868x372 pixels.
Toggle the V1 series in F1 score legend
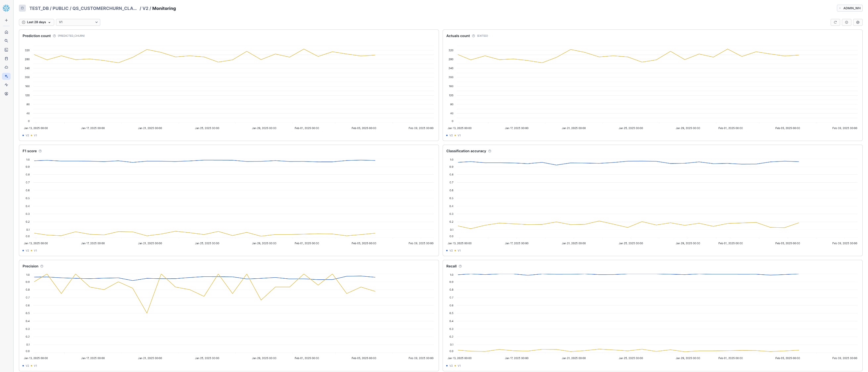click(34, 250)
